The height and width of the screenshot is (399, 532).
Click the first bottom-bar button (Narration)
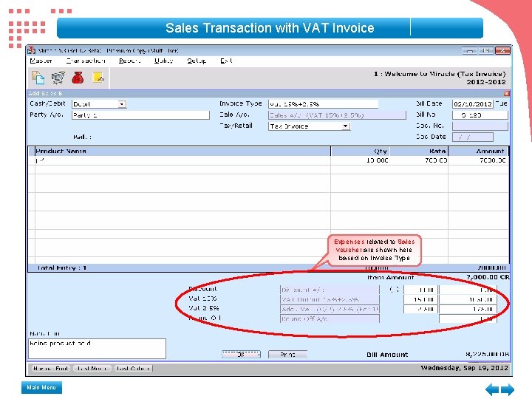(51, 368)
